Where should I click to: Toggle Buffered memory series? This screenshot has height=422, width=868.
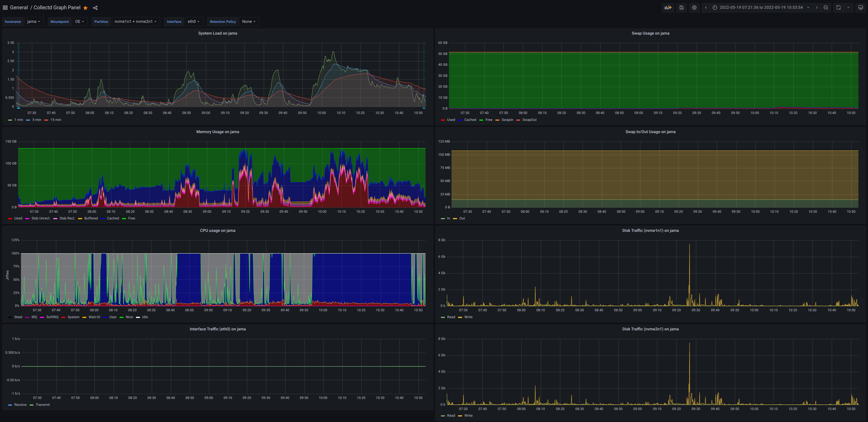[x=91, y=218]
